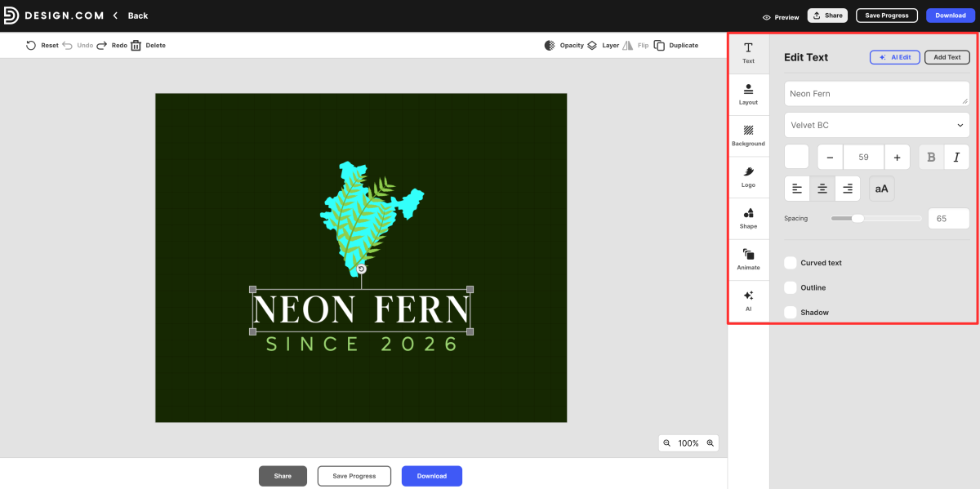Screen dimensions: 980x489
Task: Decrease font size with minus button
Action: click(830, 157)
